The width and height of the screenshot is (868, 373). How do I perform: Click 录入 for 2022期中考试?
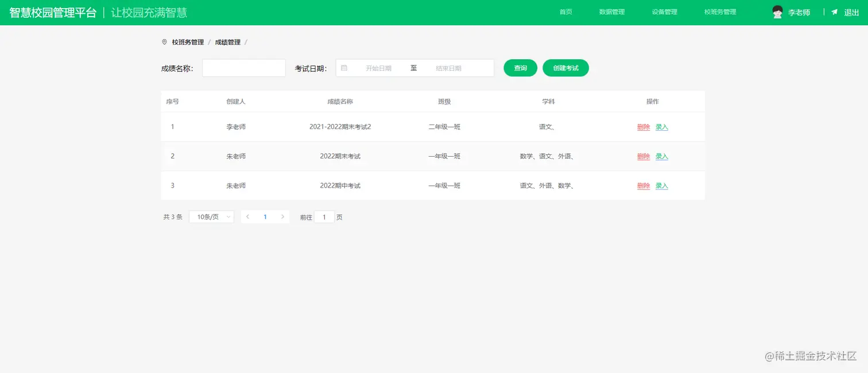(x=662, y=185)
